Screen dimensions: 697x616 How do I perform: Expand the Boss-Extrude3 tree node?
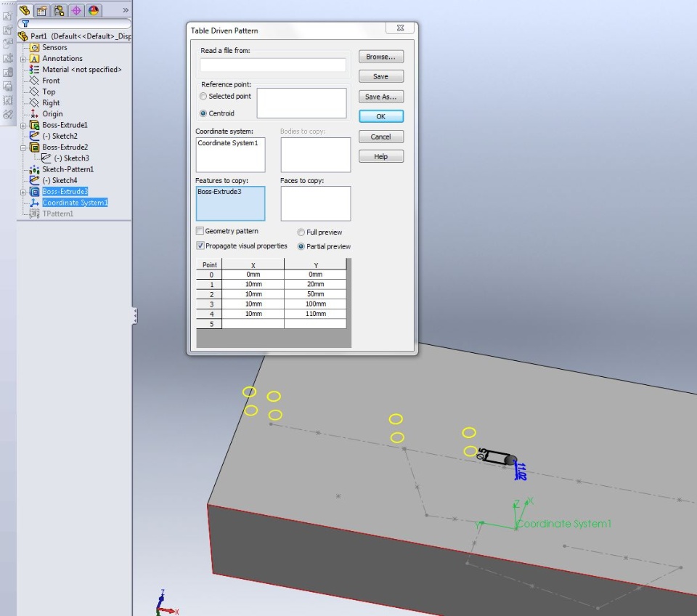23,192
